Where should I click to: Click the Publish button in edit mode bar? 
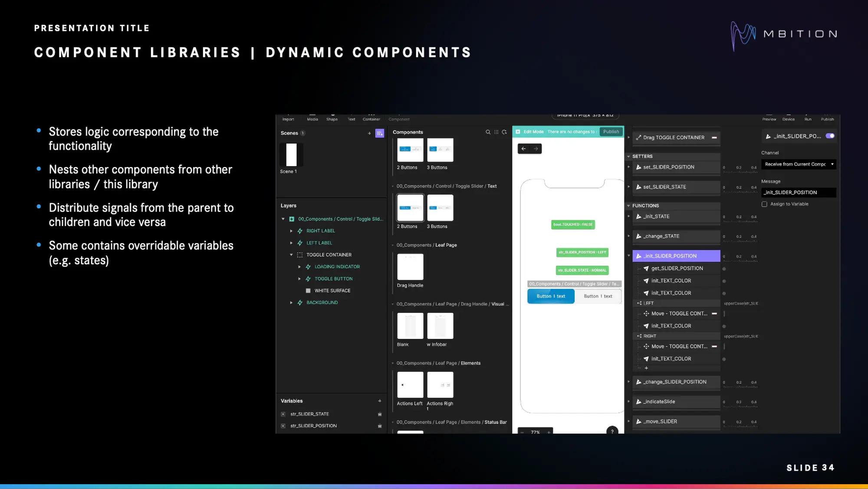(611, 131)
